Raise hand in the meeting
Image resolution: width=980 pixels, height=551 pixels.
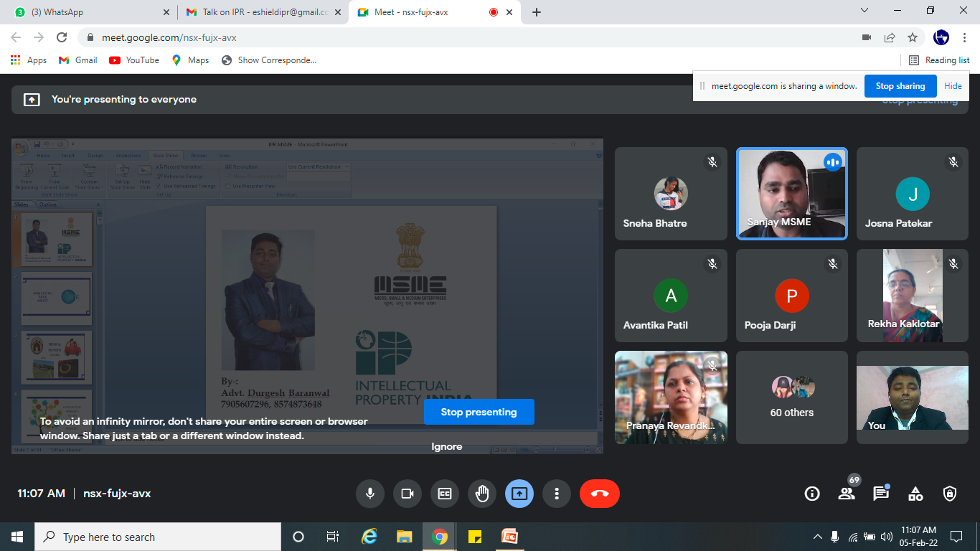coord(482,494)
